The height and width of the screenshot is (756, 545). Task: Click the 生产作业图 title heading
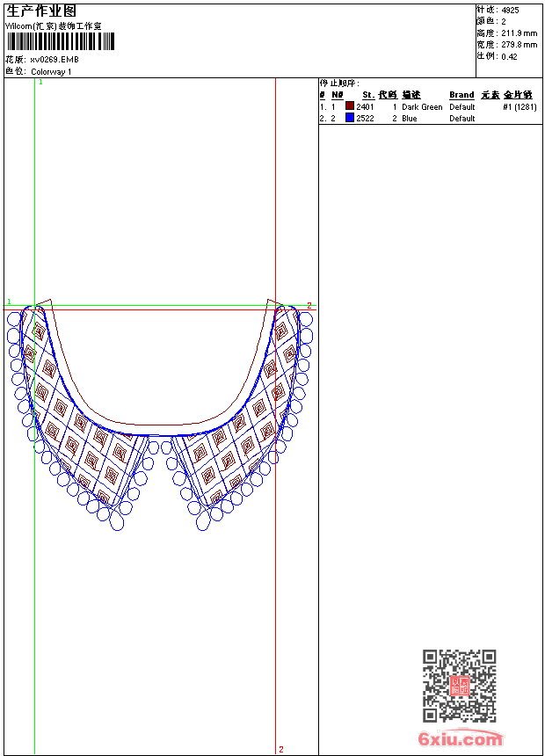(x=41, y=11)
